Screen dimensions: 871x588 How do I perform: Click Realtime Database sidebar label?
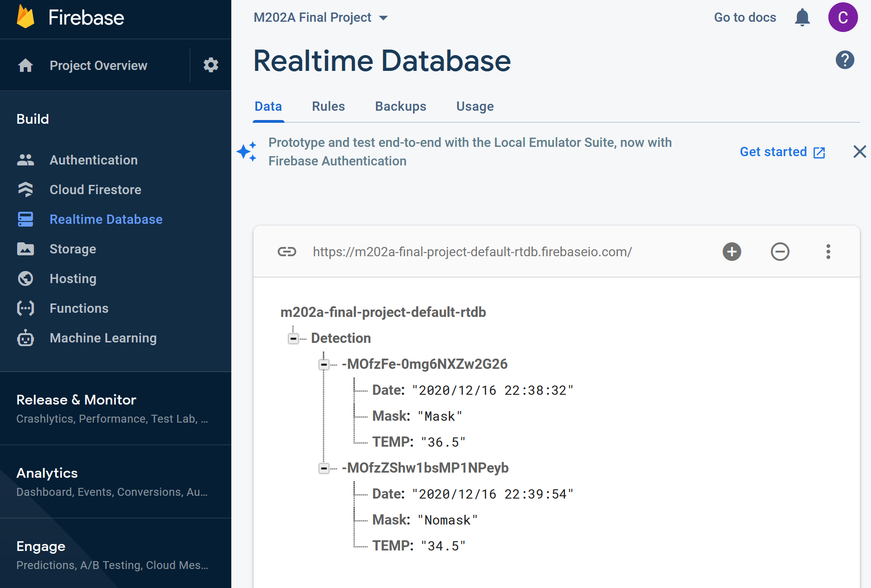(106, 219)
